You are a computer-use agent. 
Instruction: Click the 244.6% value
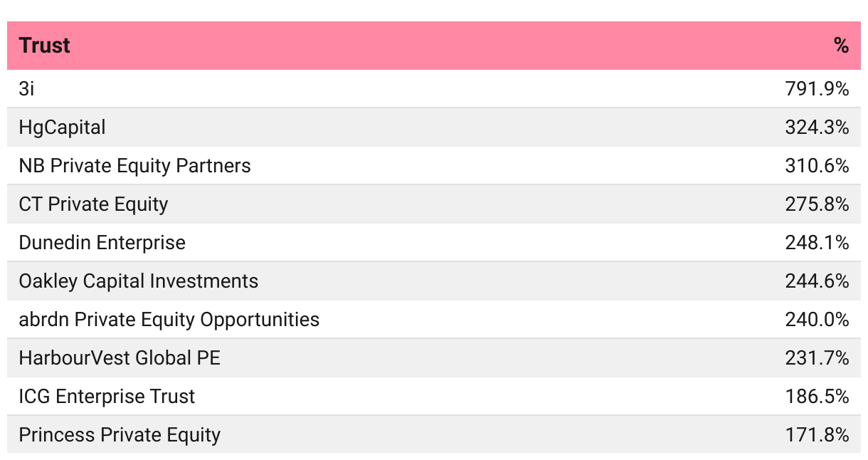coord(817,281)
